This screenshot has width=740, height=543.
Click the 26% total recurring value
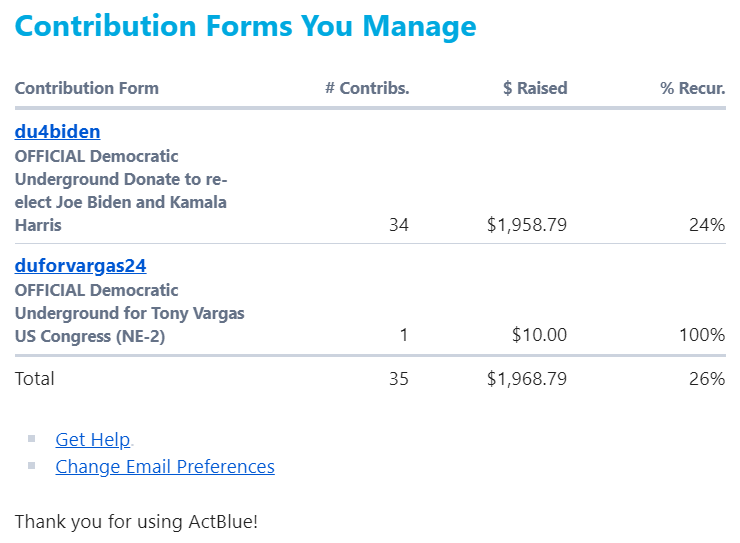coord(706,379)
